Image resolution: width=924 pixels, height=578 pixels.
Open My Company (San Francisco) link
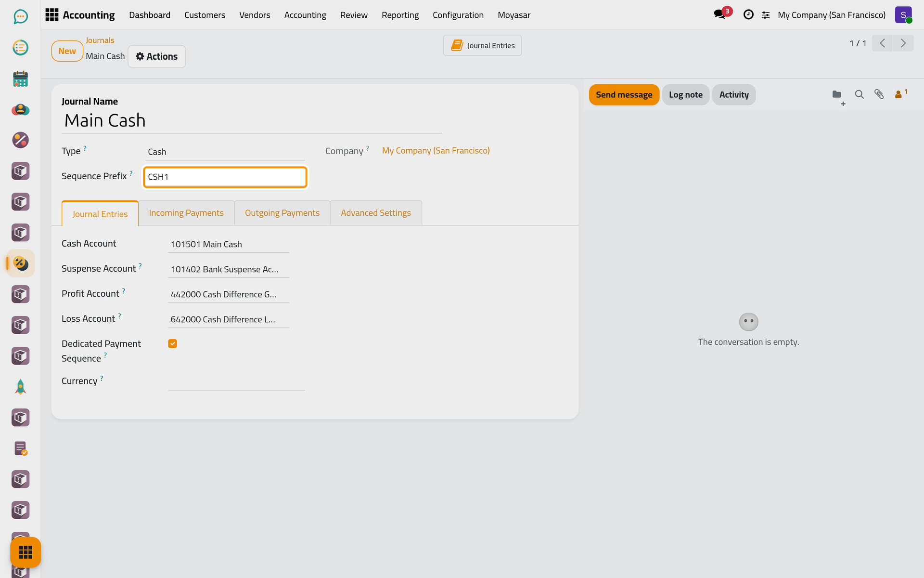[436, 151]
